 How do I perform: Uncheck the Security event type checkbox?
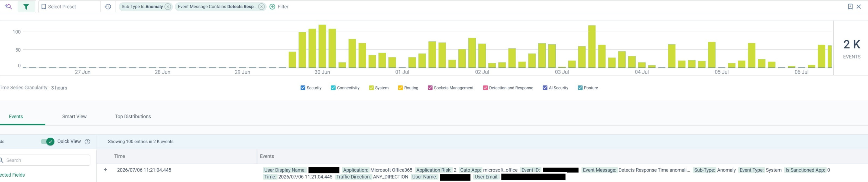point(303,88)
